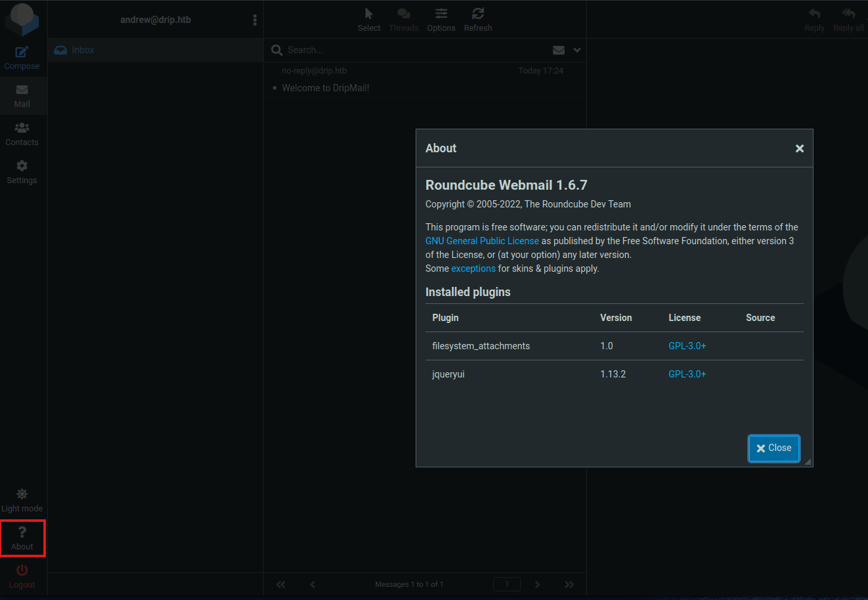Open GPL-3.0+ license link for filesystem_attachments

tap(687, 346)
